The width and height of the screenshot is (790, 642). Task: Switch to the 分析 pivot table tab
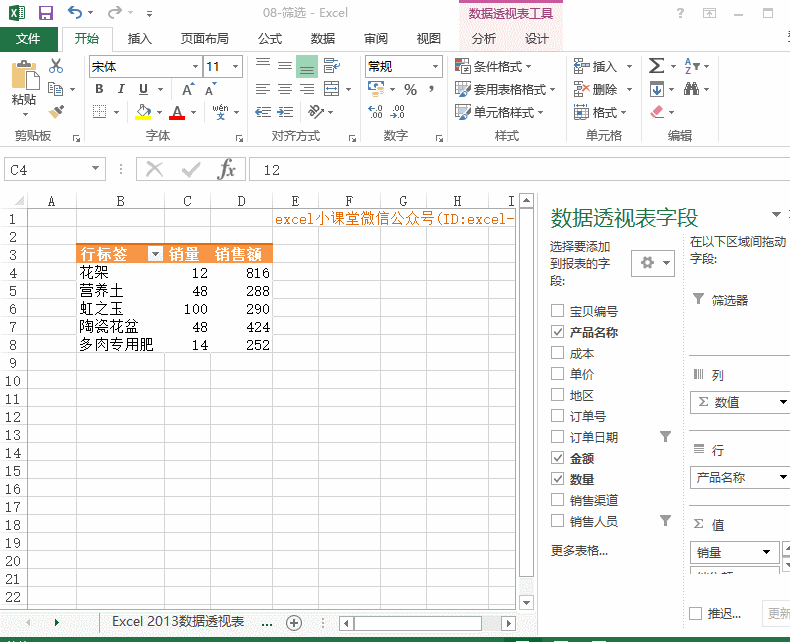coord(484,39)
